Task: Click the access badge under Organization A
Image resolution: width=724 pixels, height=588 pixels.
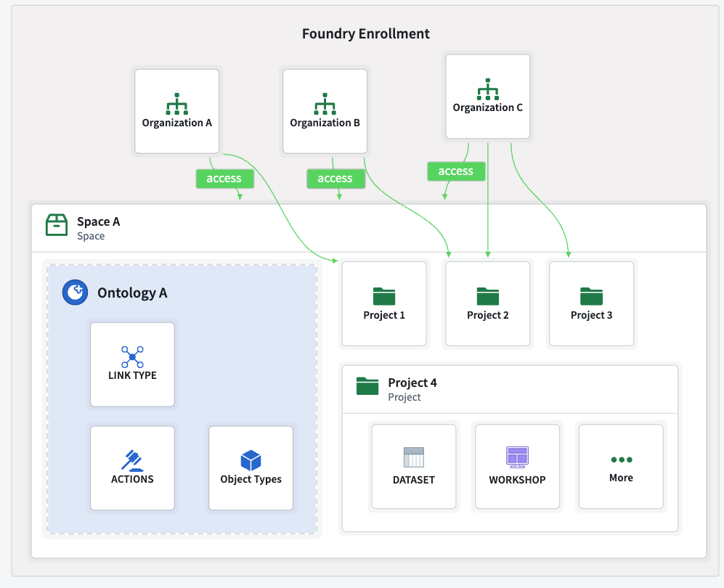Action: tap(224, 178)
